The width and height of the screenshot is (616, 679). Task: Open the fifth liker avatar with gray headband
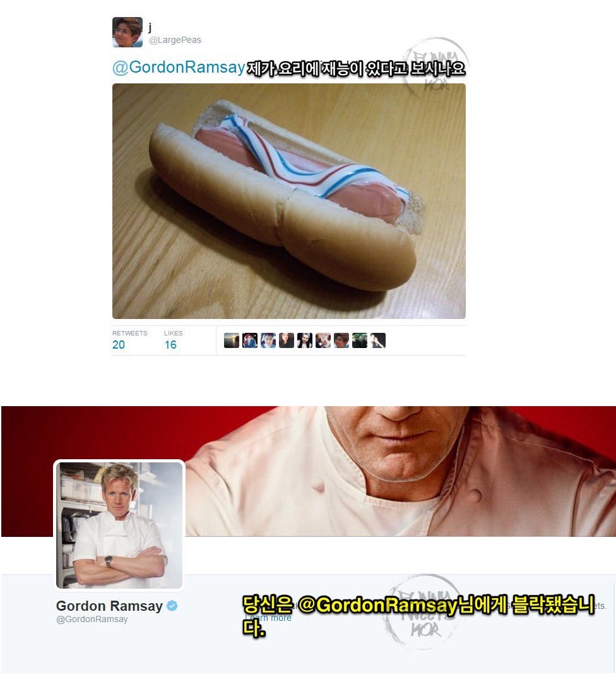coord(305,340)
